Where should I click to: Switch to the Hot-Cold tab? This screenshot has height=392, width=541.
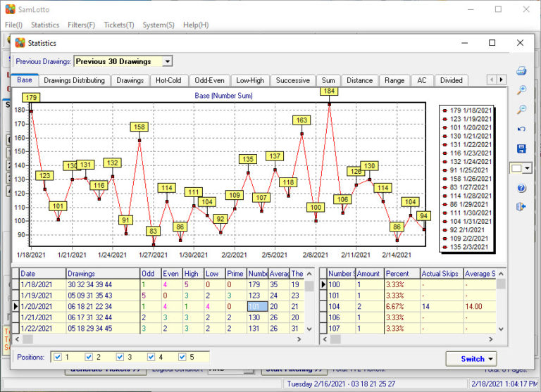tap(168, 80)
